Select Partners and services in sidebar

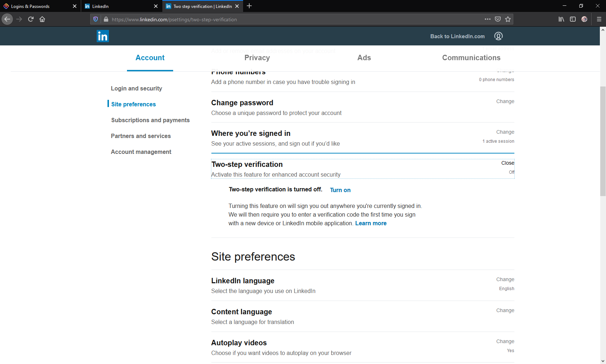point(141,136)
